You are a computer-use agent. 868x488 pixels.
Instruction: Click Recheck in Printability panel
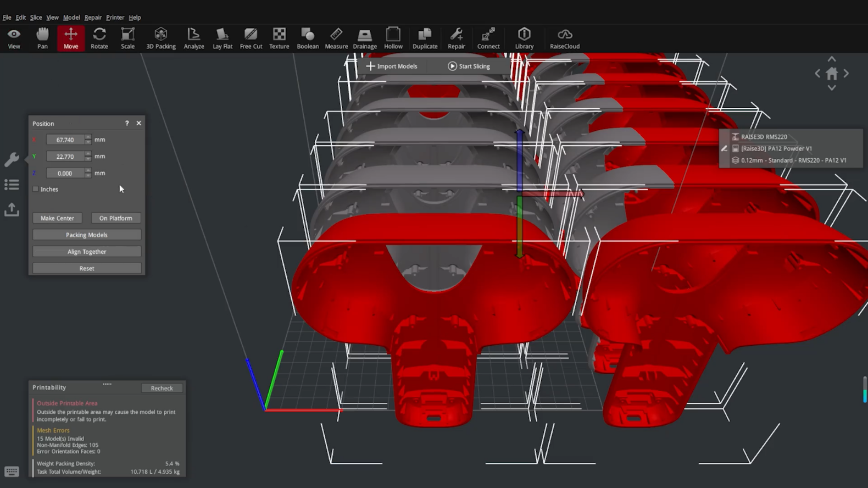162,388
